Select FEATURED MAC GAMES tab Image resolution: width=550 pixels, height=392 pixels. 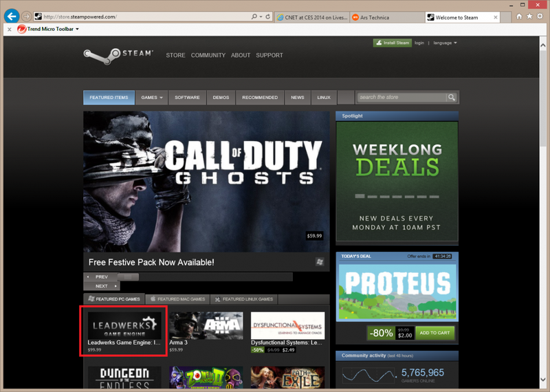tap(177, 299)
